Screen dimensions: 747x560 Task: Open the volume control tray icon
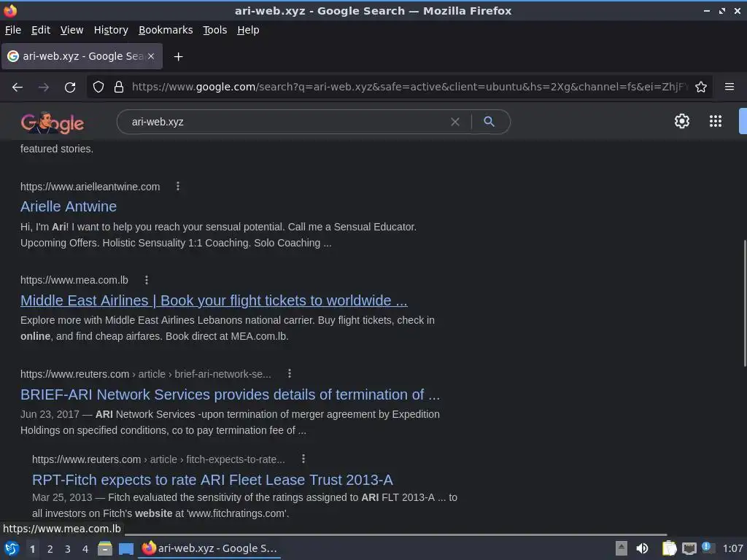[642, 548]
